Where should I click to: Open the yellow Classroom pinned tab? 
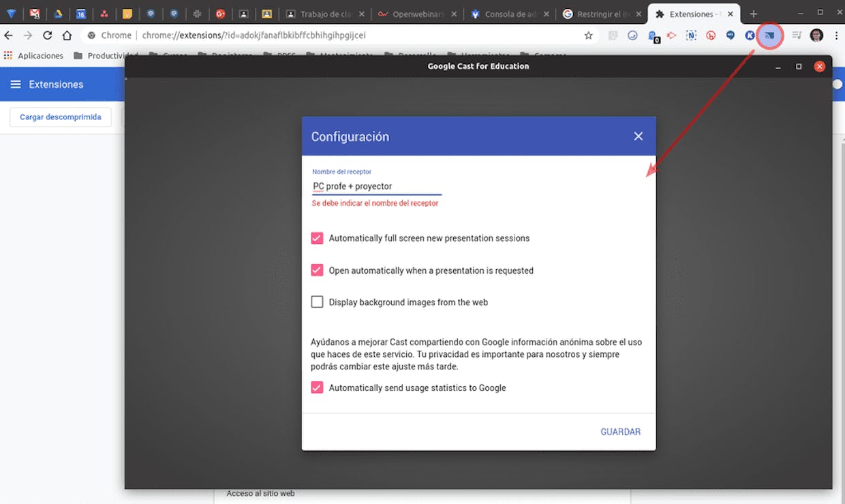tap(266, 14)
